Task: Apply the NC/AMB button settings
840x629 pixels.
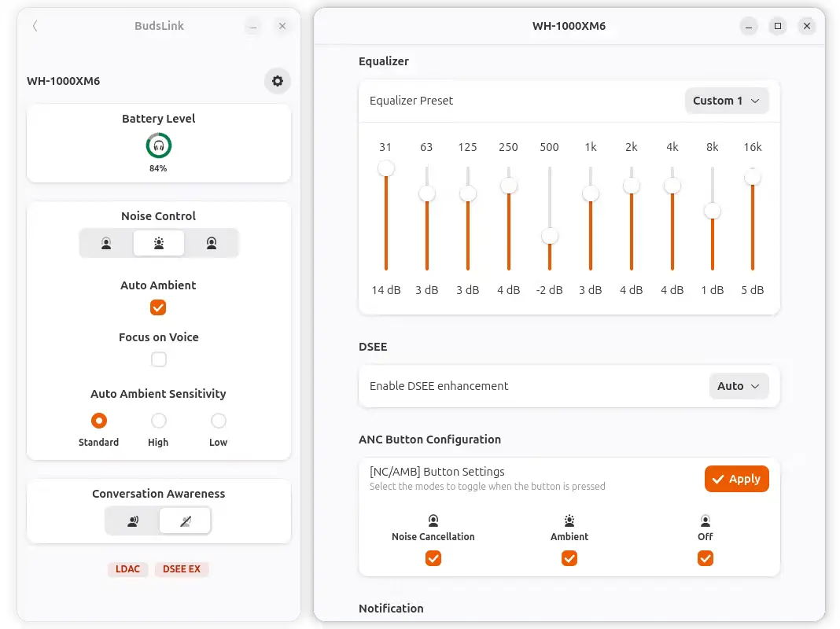Action: (737, 479)
